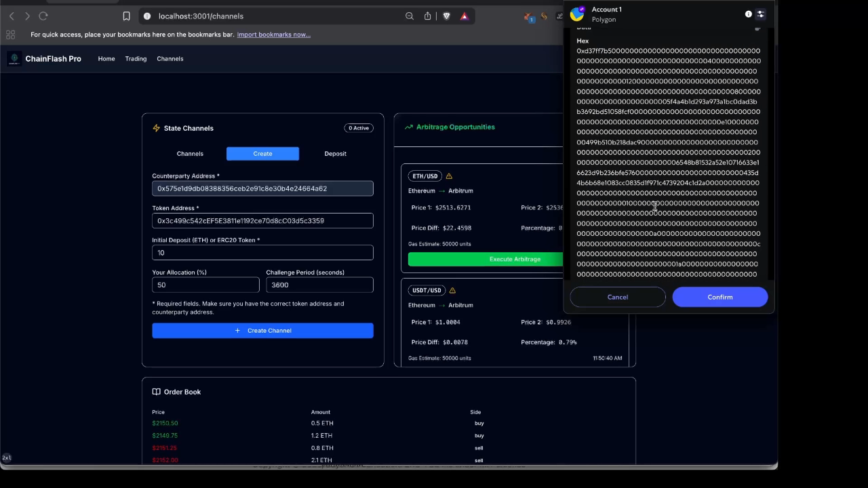Click Price 2 value $0.9926
This screenshot has height=488, width=868.
[x=559, y=322]
